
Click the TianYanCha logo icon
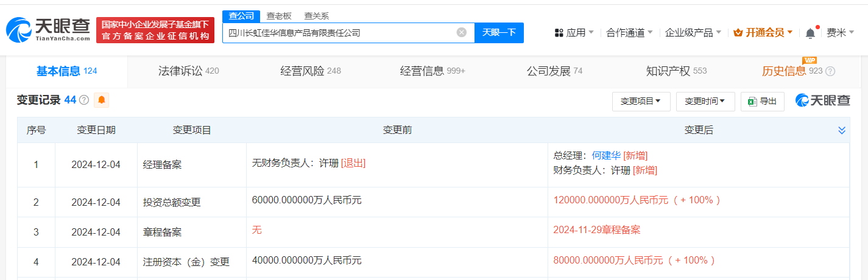pos(19,30)
